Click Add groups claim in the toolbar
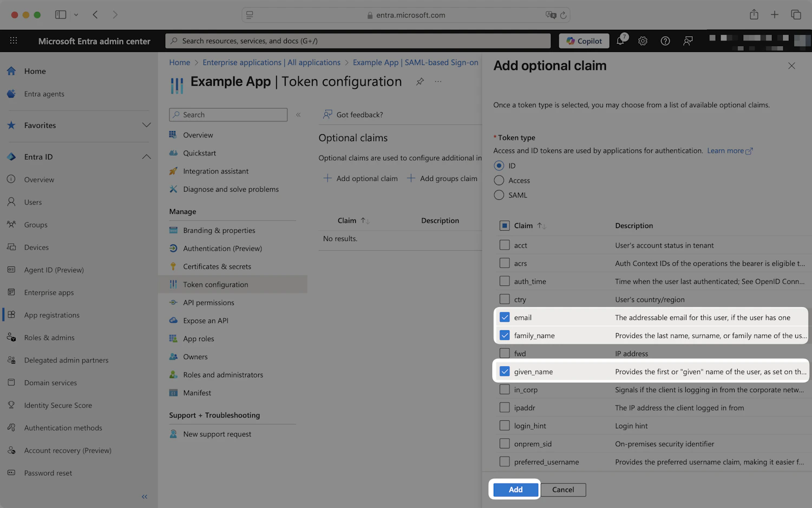The height and width of the screenshot is (508, 812). pos(442,178)
